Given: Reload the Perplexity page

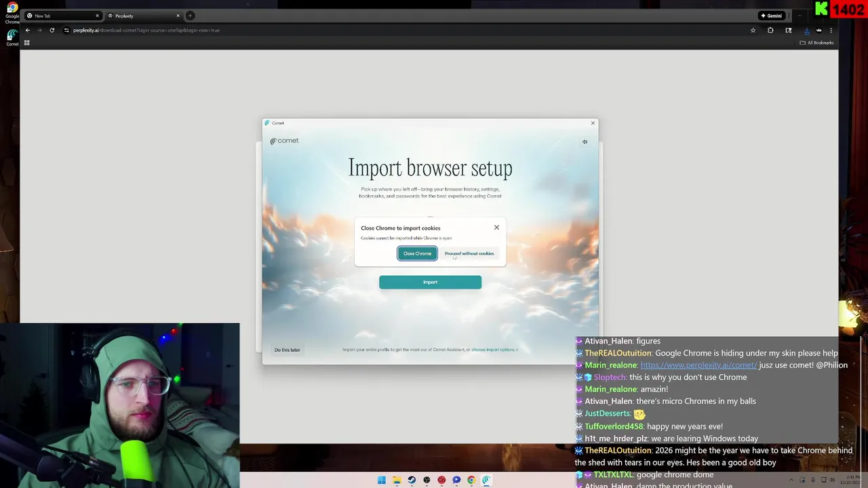Looking at the screenshot, I should pos(52,30).
